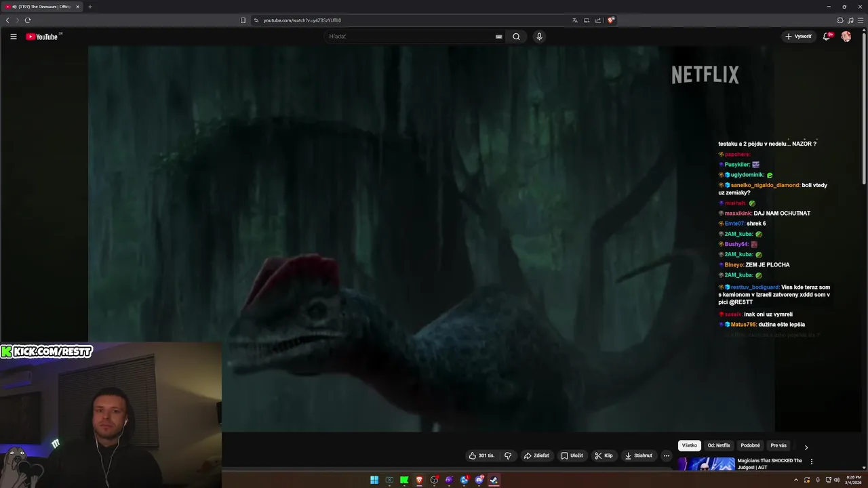Click chat username 'uglydominik'
This screenshot has height=488, width=868.
747,175
